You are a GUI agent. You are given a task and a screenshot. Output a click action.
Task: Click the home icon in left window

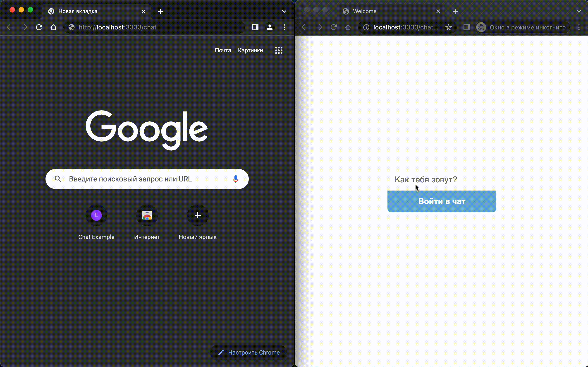tap(53, 27)
